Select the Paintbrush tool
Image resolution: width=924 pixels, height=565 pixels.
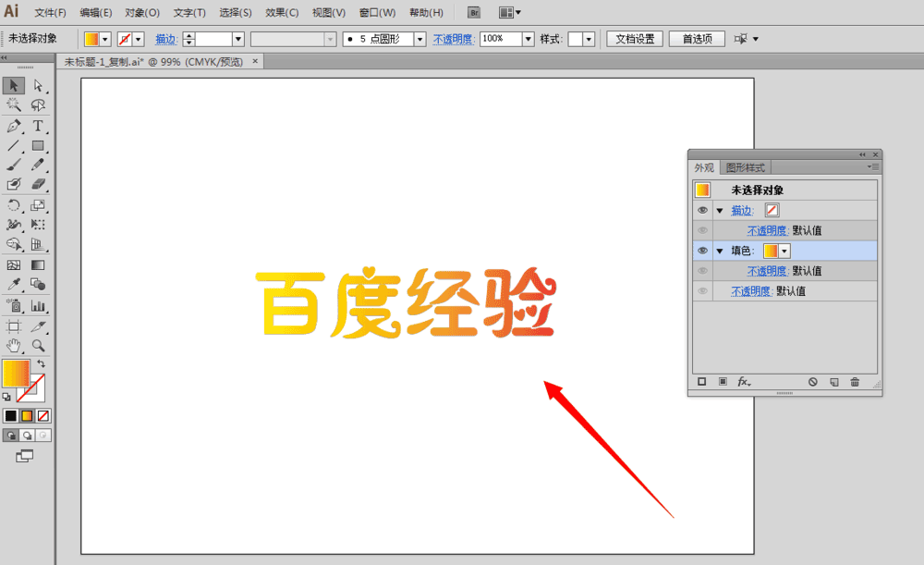tap(14, 166)
